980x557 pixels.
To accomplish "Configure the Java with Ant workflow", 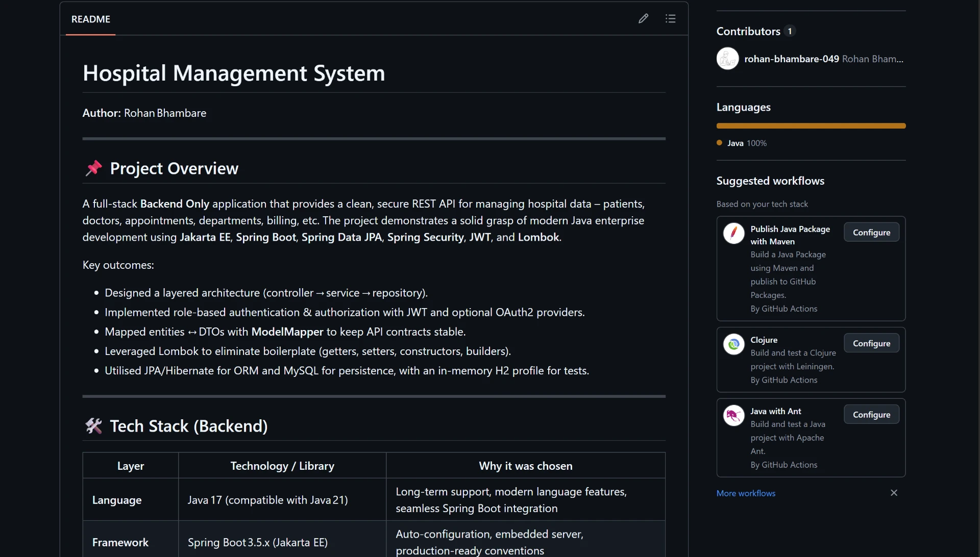I will coord(871,415).
